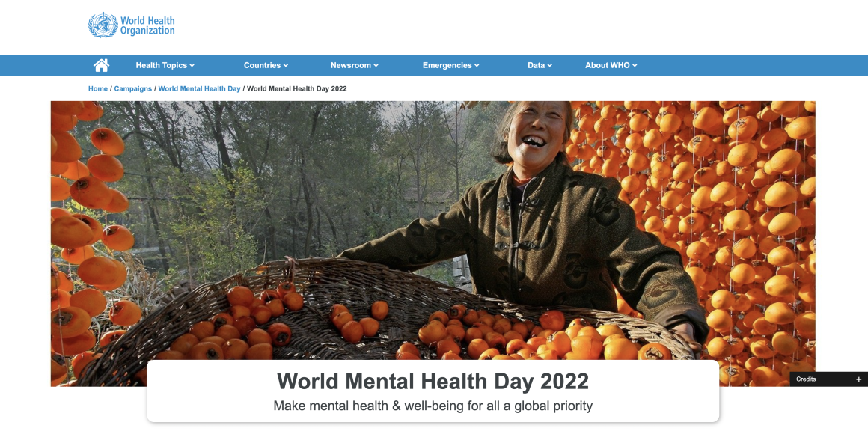Go to Home breadcrumb link
The height and width of the screenshot is (437, 868).
point(98,88)
